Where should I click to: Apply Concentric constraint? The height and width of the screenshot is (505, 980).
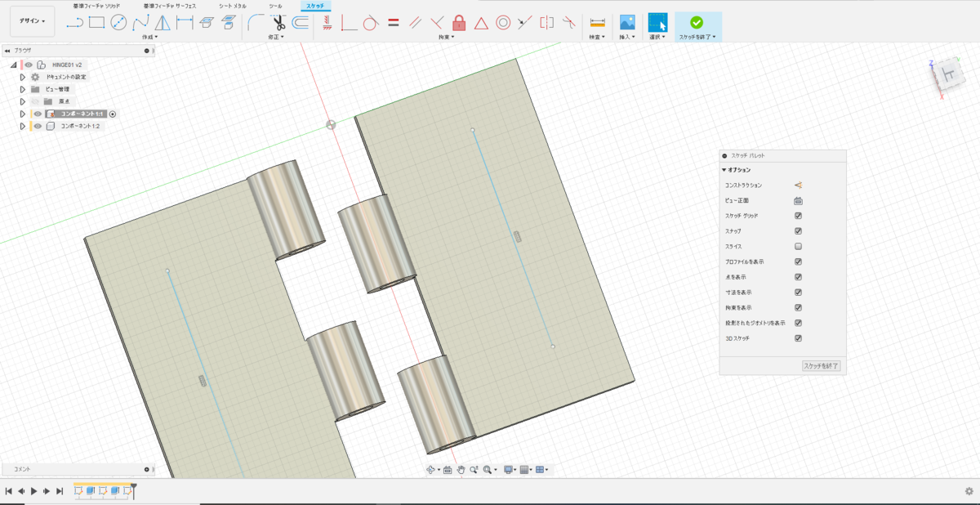point(503,22)
